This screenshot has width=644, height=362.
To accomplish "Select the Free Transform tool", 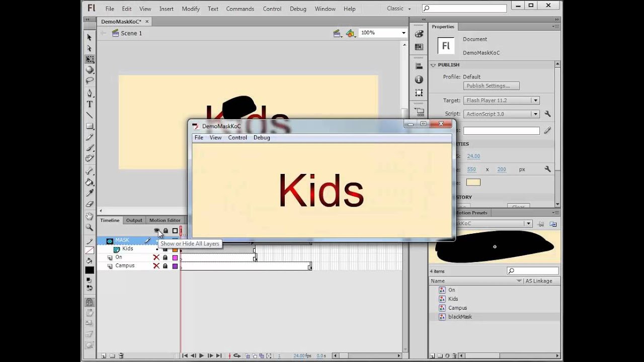I will click(90, 59).
